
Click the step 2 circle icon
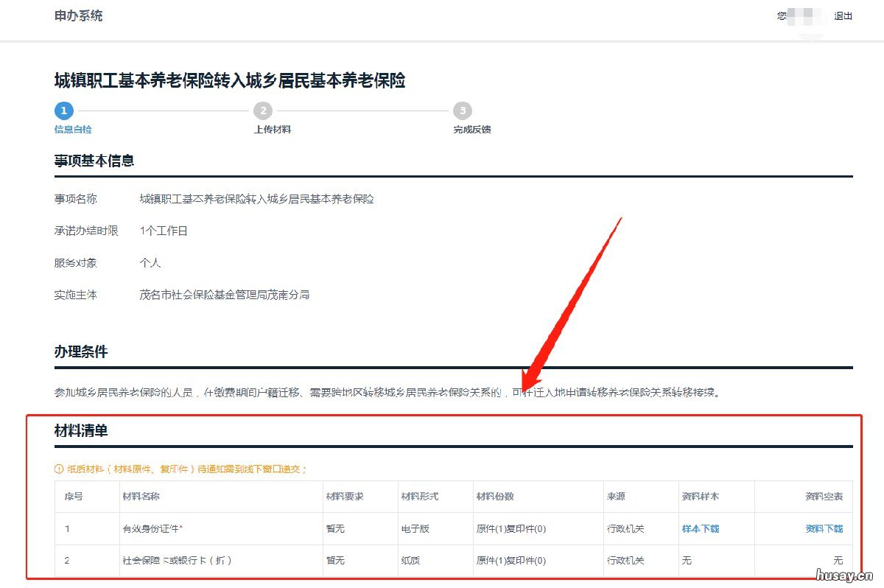[x=262, y=111]
